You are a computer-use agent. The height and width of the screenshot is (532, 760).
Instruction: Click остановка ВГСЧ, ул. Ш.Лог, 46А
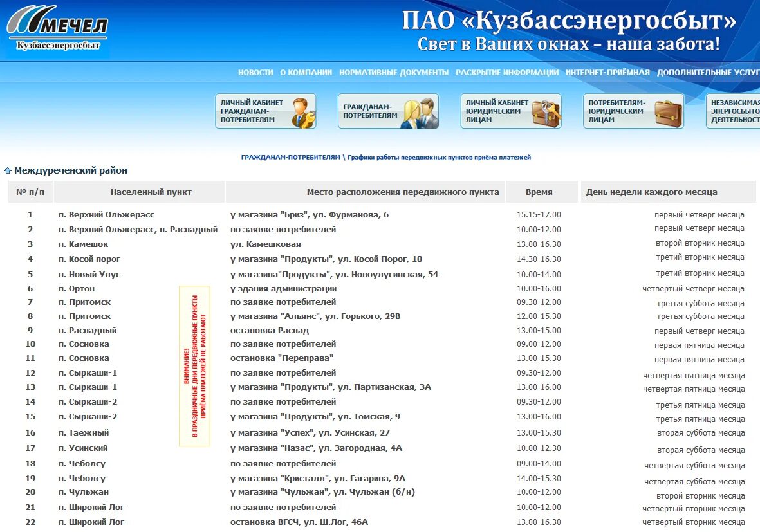point(299,522)
